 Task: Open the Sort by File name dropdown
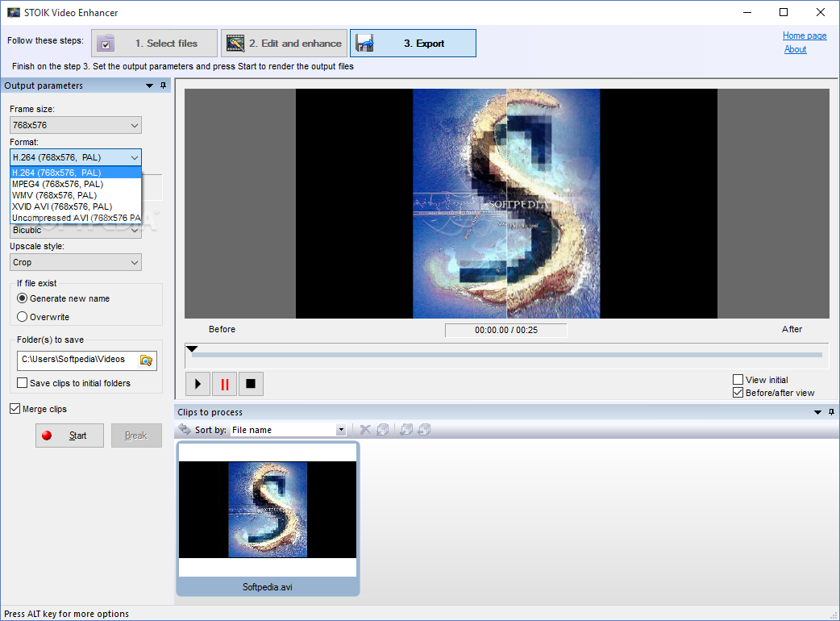289,430
